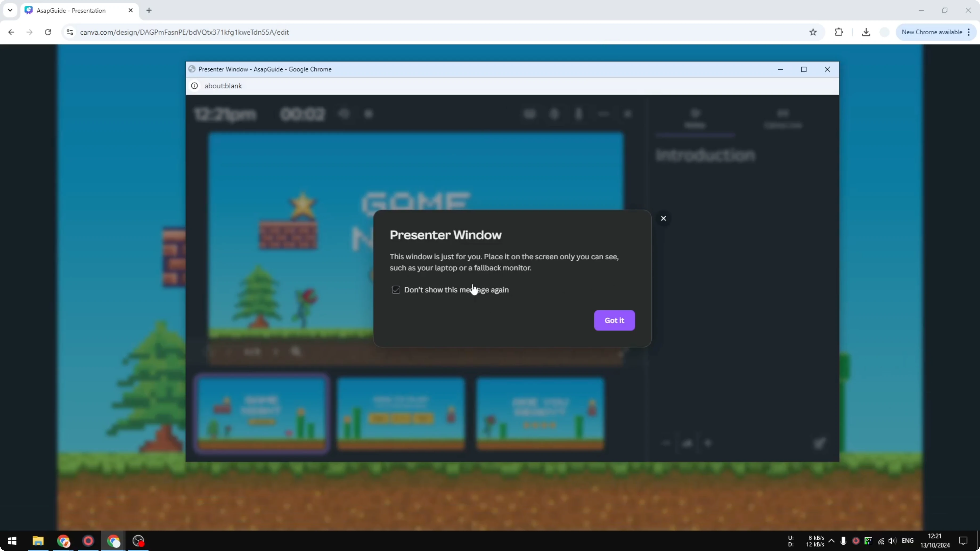Open the OBS Studio taskbar icon

(138, 541)
